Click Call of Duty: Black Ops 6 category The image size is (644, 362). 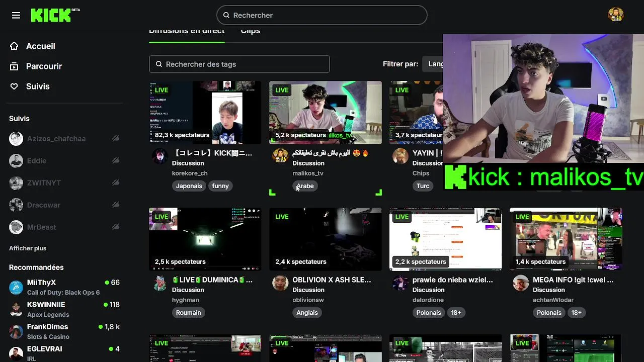63,293
